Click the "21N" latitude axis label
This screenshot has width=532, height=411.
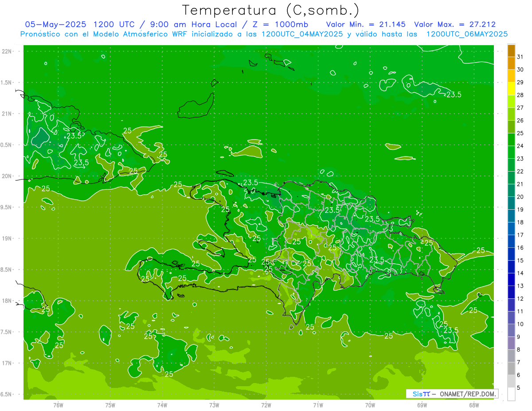pos(7,114)
